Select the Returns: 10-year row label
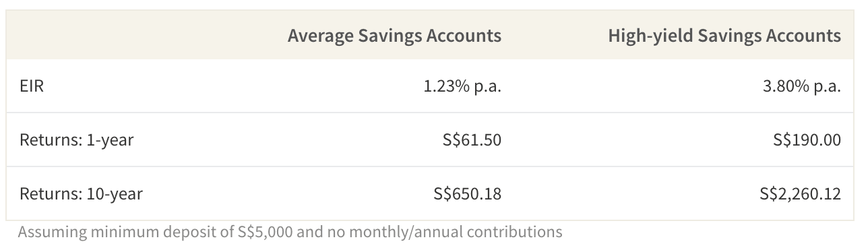Viewport: 868px width, 248px height. (x=81, y=194)
